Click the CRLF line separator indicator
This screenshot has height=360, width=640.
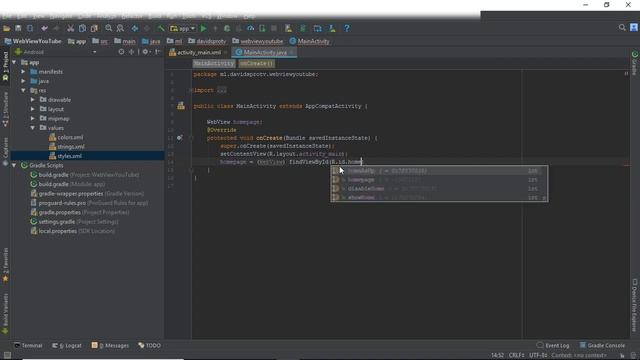(516, 356)
